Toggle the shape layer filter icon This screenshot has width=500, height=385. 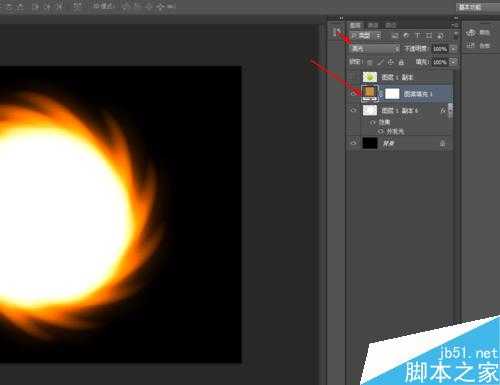[429, 35]
